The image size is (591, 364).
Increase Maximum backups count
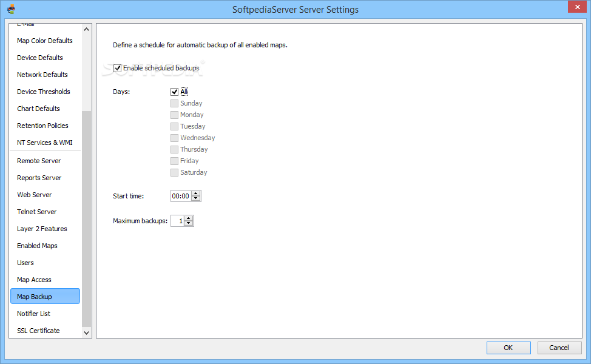tap(189, 218)
